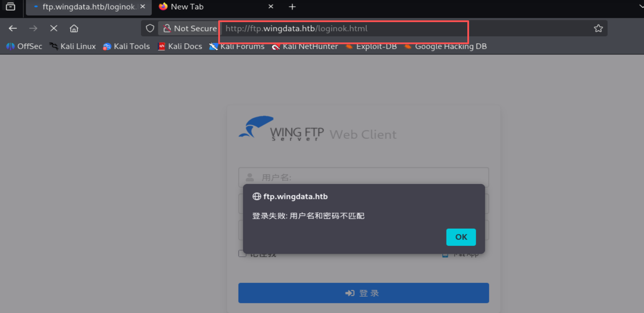
Task: Open the browser home page icon
Action: pyautogui.click(x=74, y=28)
